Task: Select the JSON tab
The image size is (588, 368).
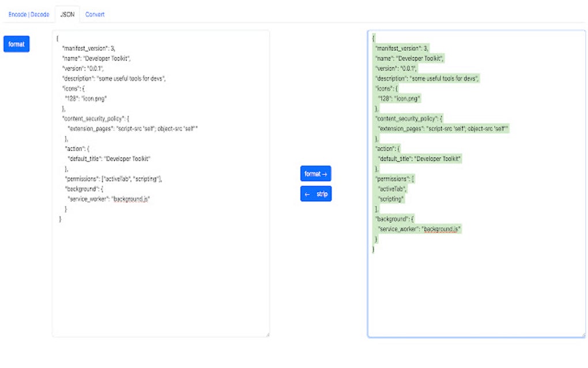Action: [x=67, y=14]
